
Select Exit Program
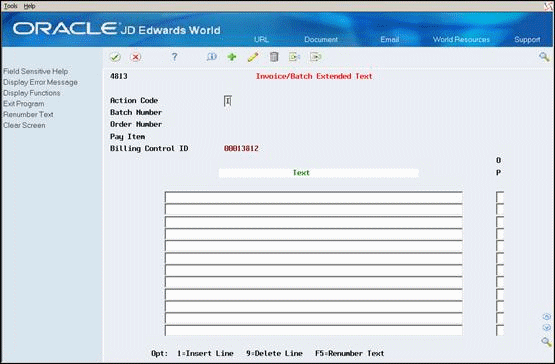pos(24,104)
